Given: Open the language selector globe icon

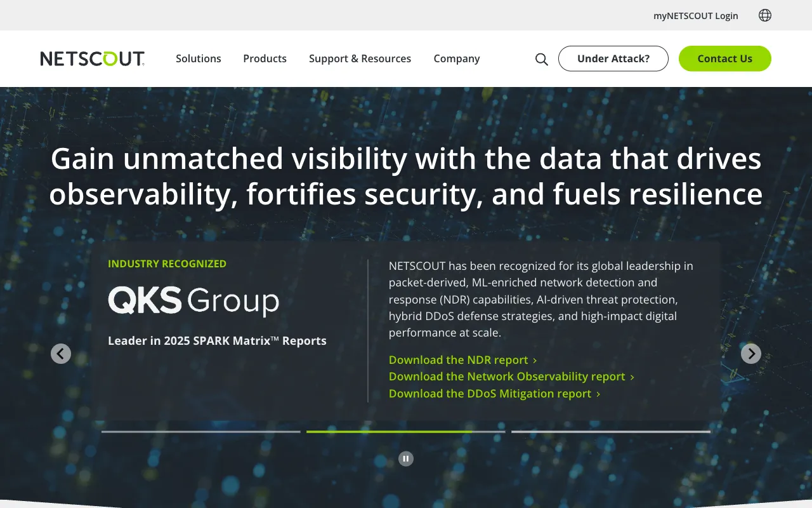Looking at the screenshot, I should tap(764, 15).
